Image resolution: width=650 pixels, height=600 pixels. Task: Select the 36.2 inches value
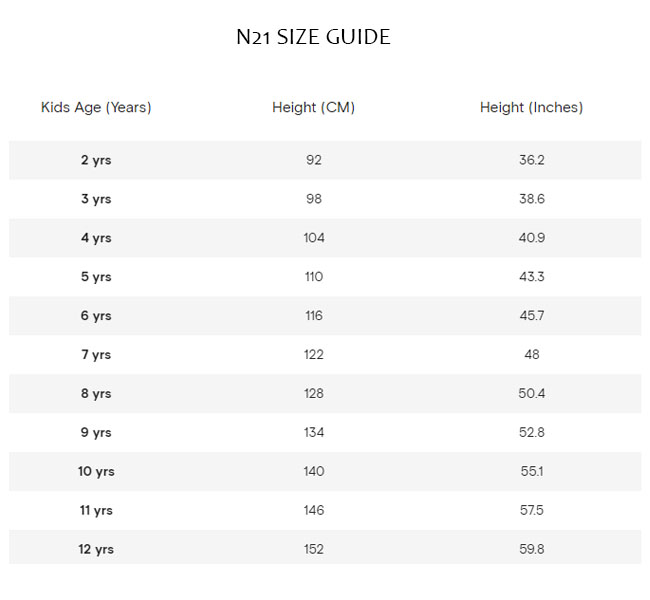point(531,160)
